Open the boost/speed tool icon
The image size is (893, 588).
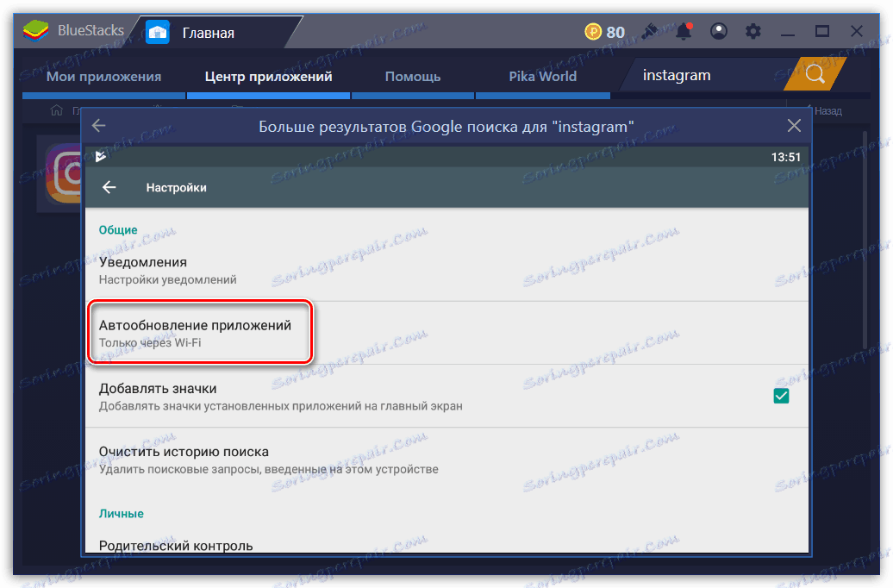(x=649, y=30)
